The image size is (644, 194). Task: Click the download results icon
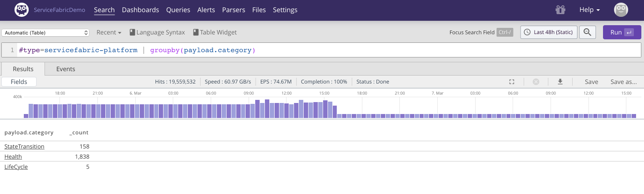[x=560, y=82]
